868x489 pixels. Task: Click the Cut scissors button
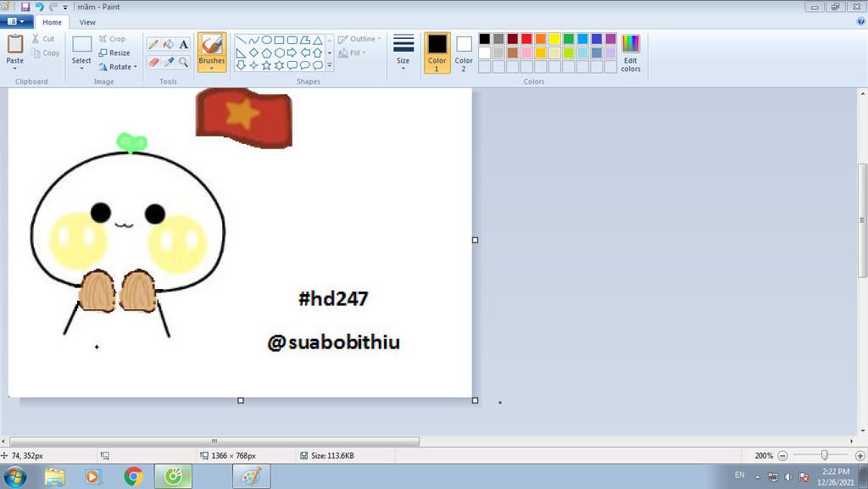tap(43, 39)
